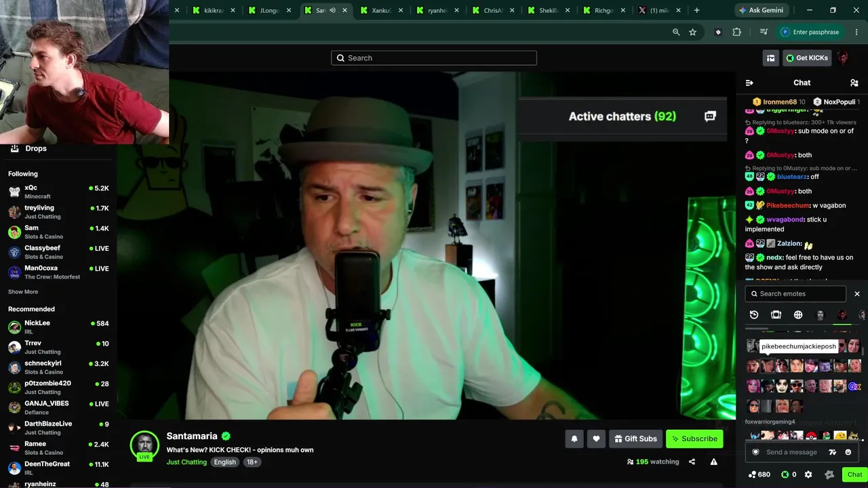This screenshot has height=488, width=868.
Task: Open NickLee in Recommended list
Action: [58, 327]
